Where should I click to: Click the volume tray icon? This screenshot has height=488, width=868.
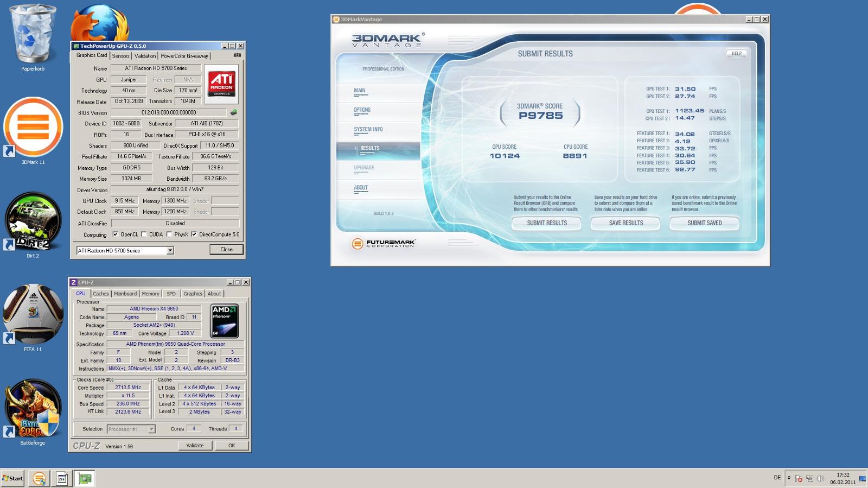click(820, 478)
